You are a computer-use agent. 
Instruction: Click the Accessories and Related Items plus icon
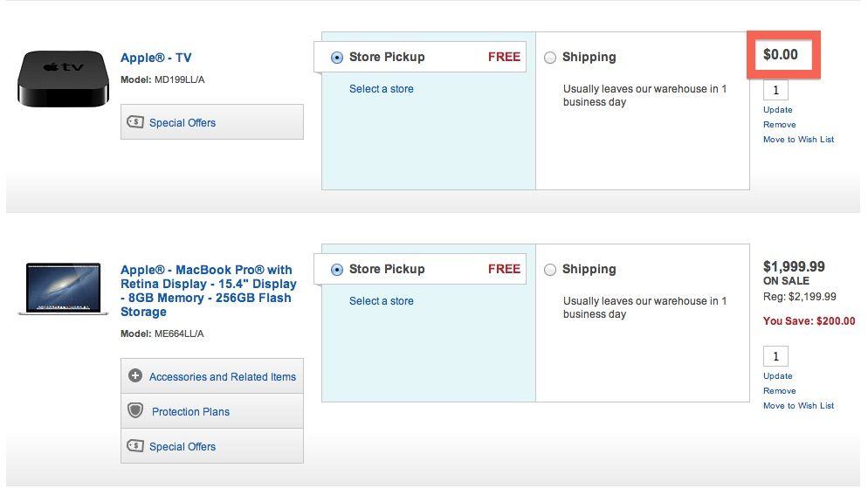[135, 376]
